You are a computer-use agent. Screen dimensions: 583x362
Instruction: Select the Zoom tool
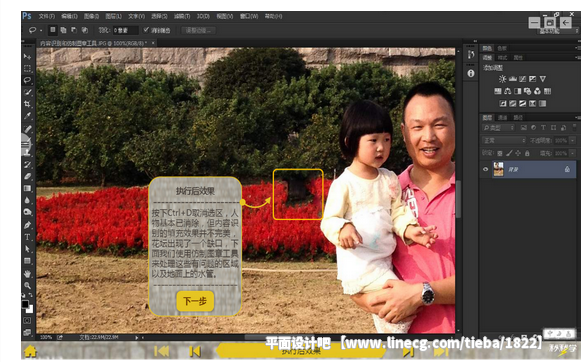(27, 286)
